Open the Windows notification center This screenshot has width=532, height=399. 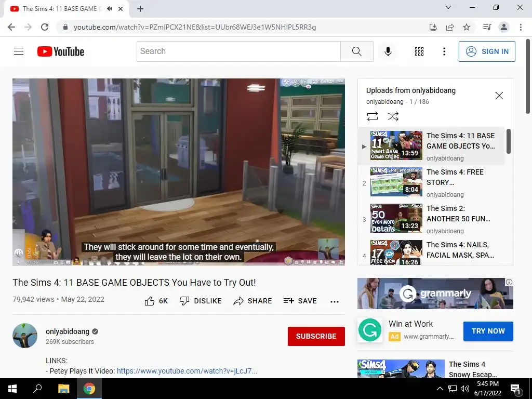coord(516,389)
